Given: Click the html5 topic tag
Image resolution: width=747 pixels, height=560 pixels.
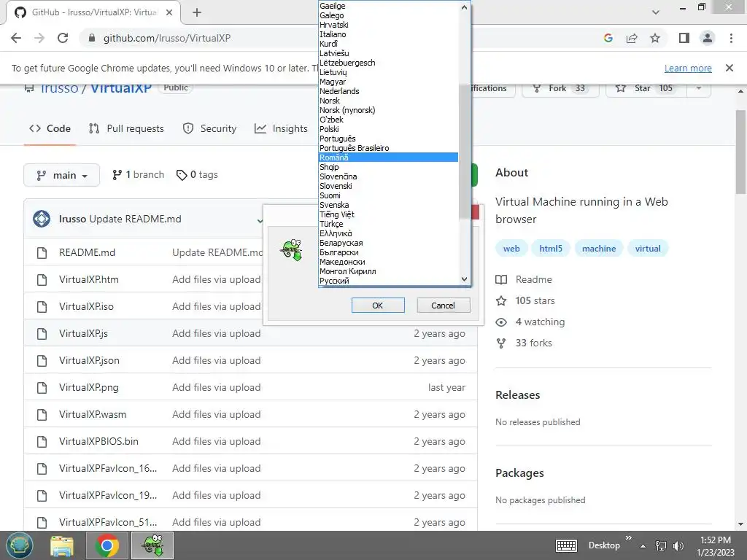Looking at the screenshot, I should 551,249.
